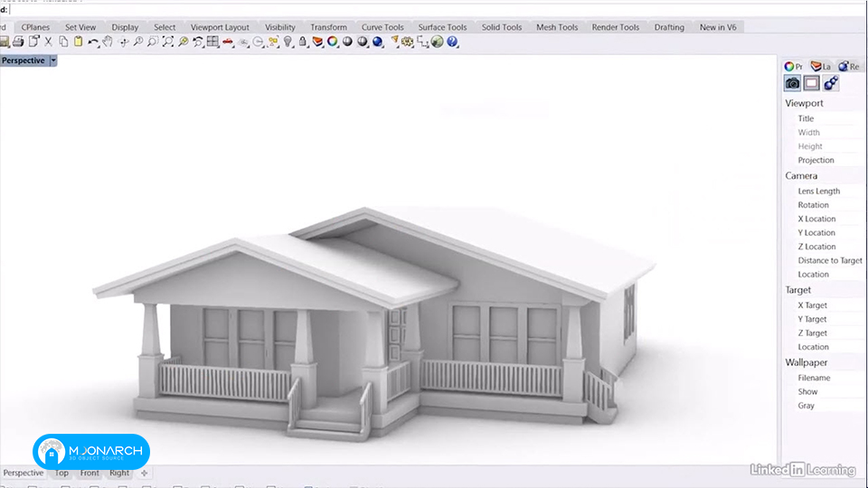868x488 pixels.
Task: Select the Zoom Dynamic magnifier tool
Action: point(137,42)
